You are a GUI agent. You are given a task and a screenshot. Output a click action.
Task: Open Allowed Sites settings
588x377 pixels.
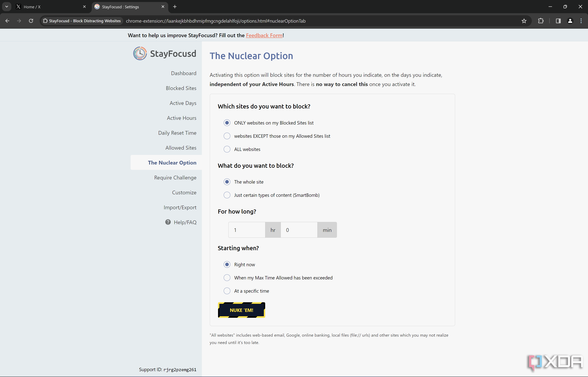(x=181, y=148)
